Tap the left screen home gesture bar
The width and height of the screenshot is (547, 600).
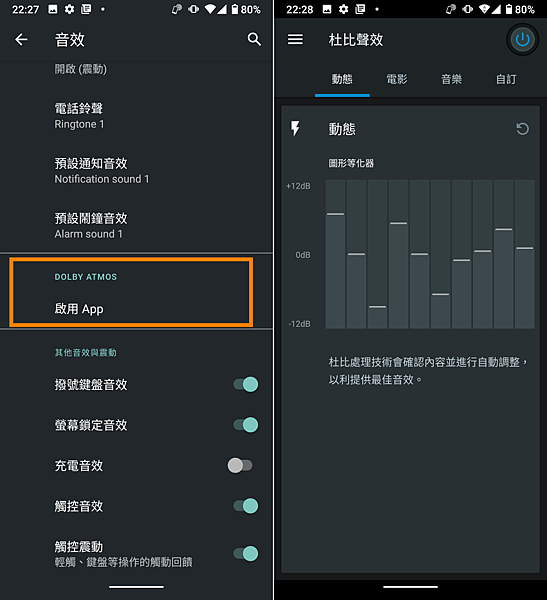coord(136,587)
